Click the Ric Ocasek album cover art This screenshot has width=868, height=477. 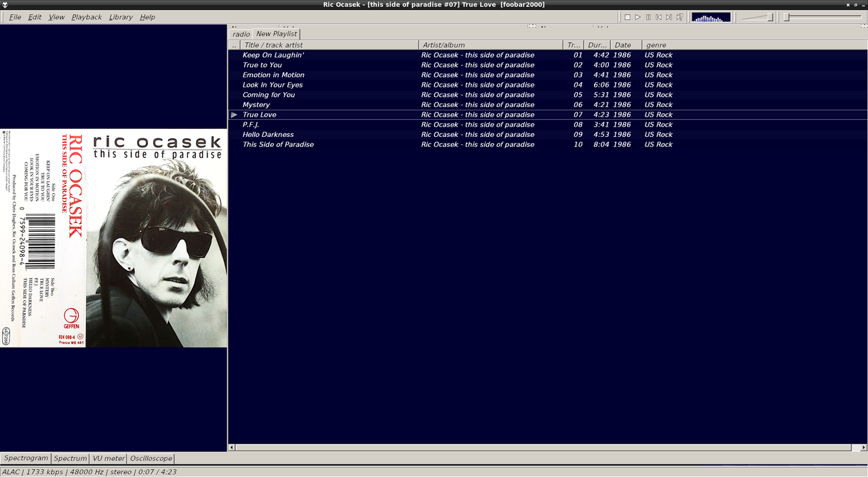pos(114,238)
